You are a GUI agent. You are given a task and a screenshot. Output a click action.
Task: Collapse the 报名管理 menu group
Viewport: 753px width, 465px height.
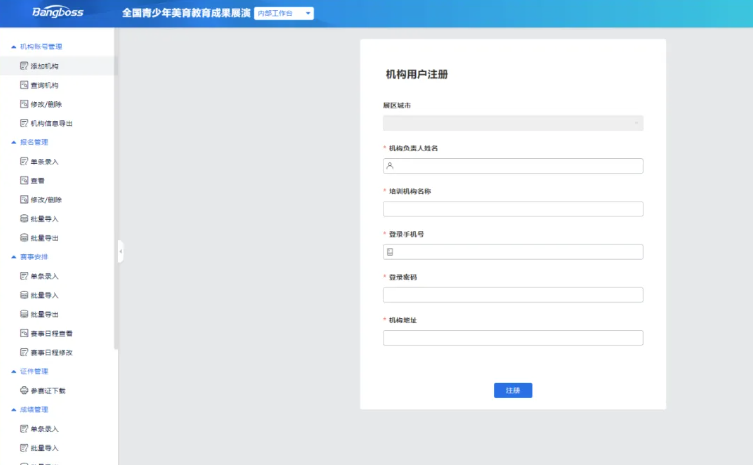(x=13, y=142)
